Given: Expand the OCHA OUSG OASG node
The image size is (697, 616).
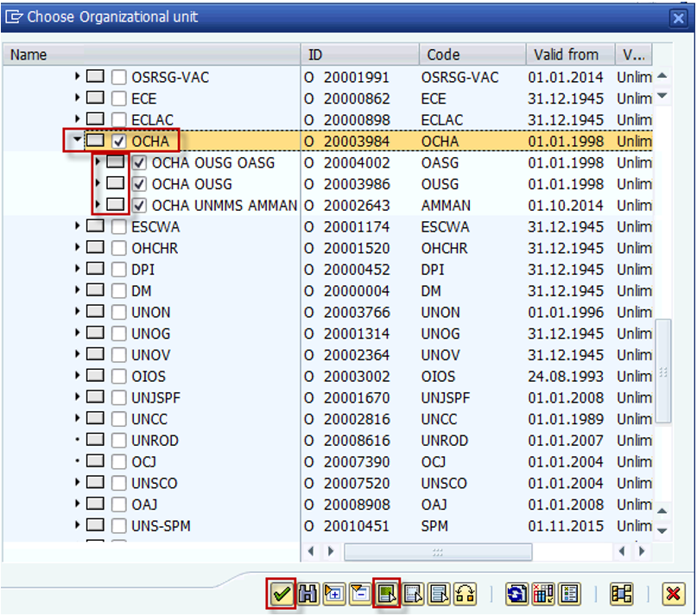Looking at the screenshot, I should tap(98, 162).
